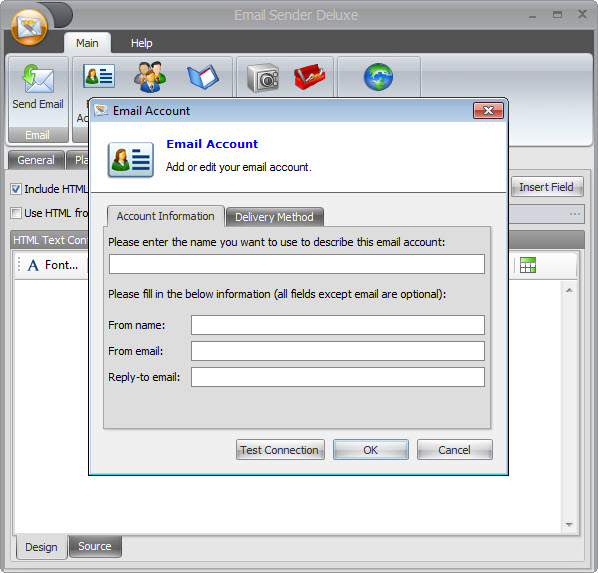Click the Send Email envelope icon
The width and height of the screenshot is (598, 573).
pos(38,78)
